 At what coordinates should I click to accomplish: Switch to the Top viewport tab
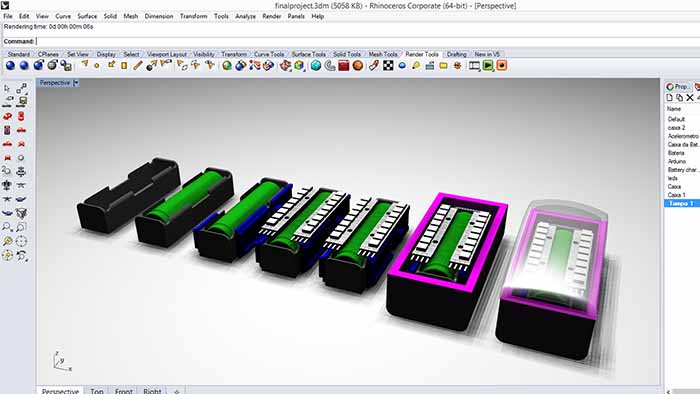pyautogui.click(x=97, y=390)
